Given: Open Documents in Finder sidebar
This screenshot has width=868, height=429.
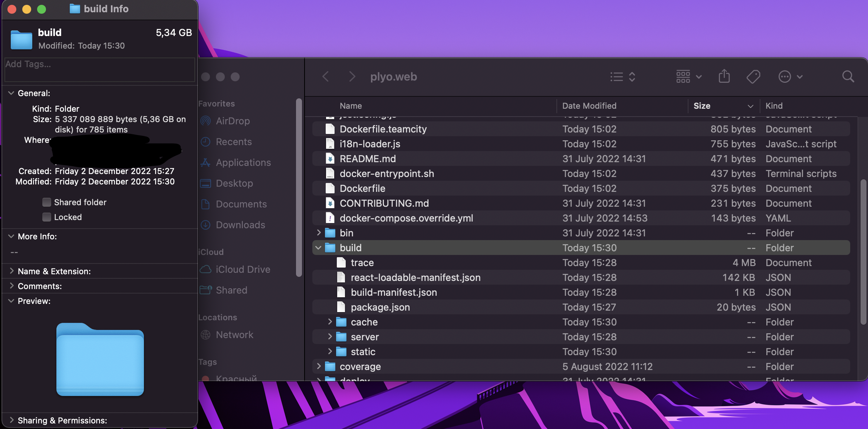Looking at the screenshot, I should pyautogui.click(x=233, y=204).
